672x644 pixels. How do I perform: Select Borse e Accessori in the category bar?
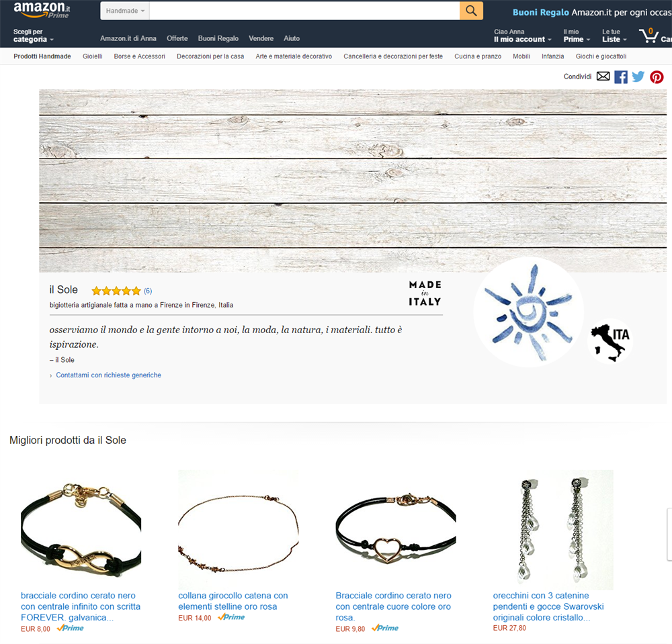pos(139,56)
